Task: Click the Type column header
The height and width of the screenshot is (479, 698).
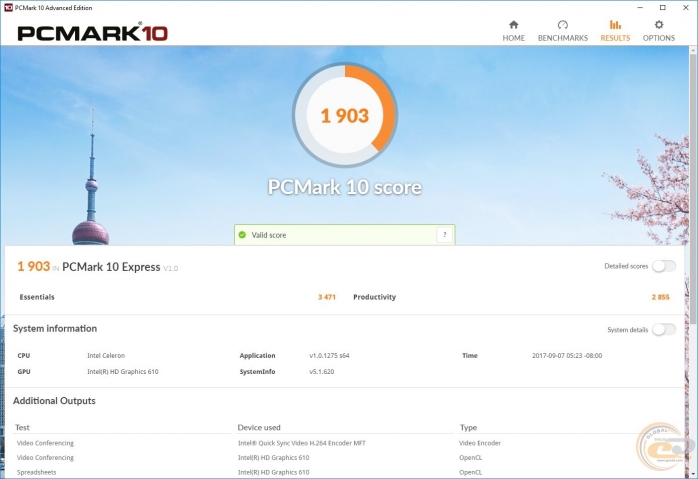Action: (x=468, y=427)
